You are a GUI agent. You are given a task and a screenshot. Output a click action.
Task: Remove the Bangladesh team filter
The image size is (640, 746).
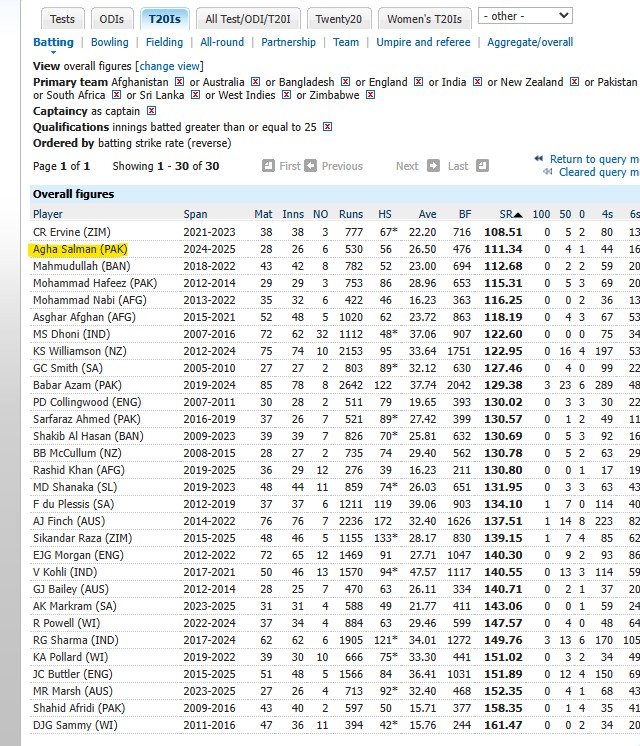point(345,82)
